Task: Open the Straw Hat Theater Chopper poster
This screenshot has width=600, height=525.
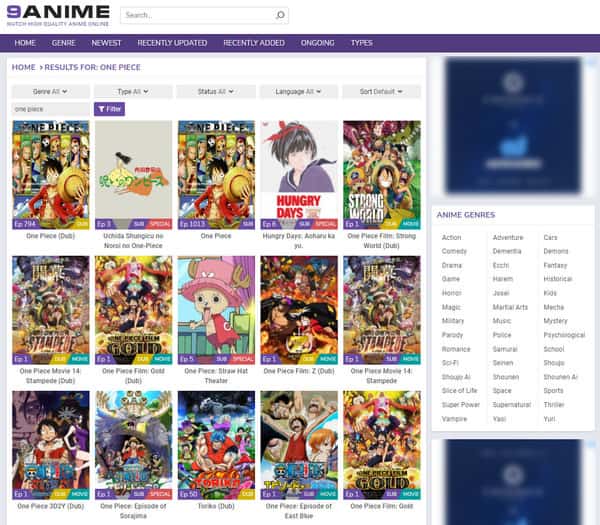Action: [x=216, y=310]
